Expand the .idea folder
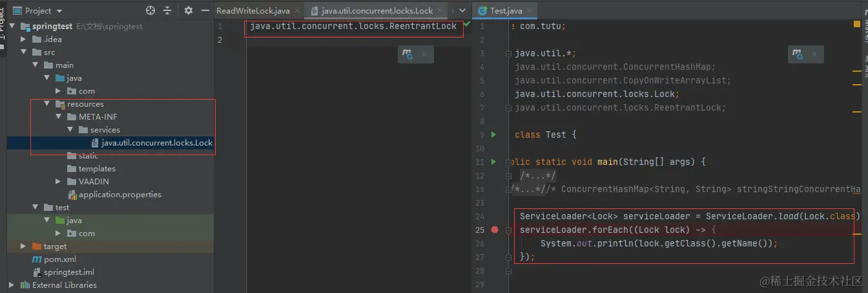This screenshot has height=293, width=868. pos(24,39)
